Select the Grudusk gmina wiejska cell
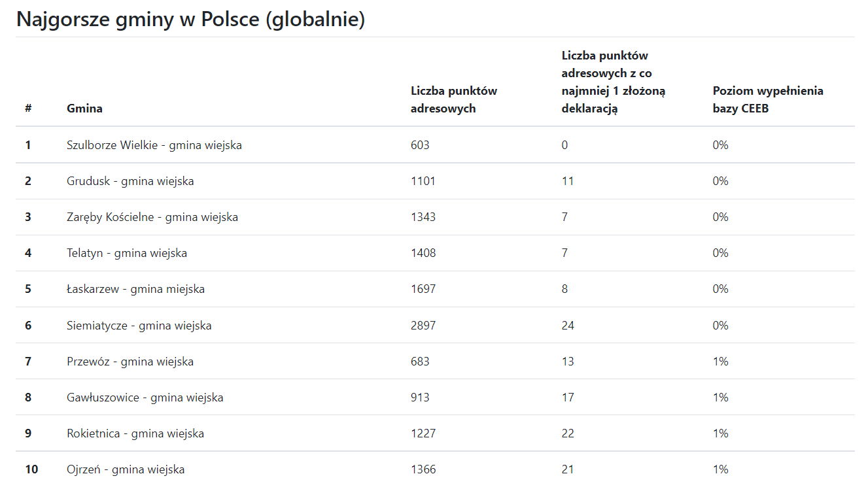This screenshot has width=868, height=491. click(x=130, y=181)
